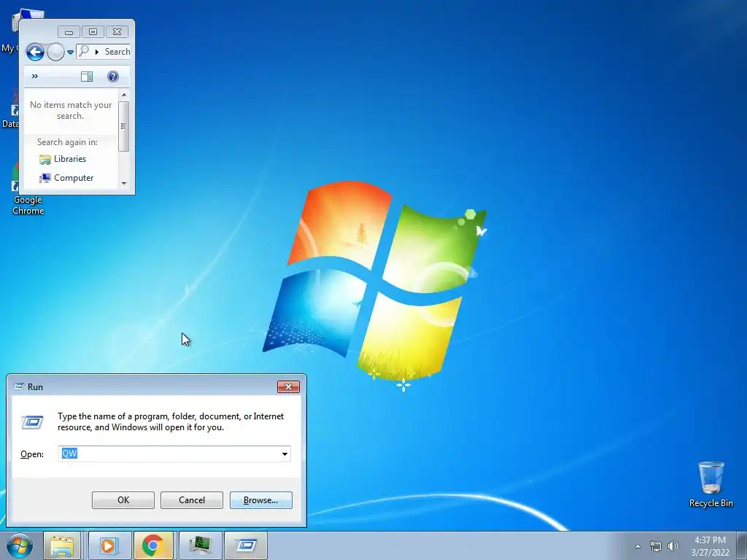The image size is (747, 560).
Task: Click the Explorer vertical scrollbar thumb
Action: point(124,126)
